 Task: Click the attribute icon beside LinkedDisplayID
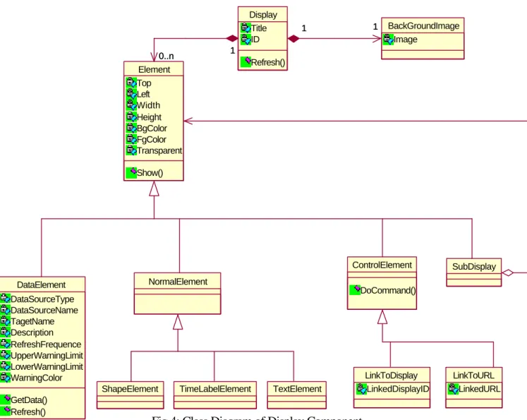361,389
